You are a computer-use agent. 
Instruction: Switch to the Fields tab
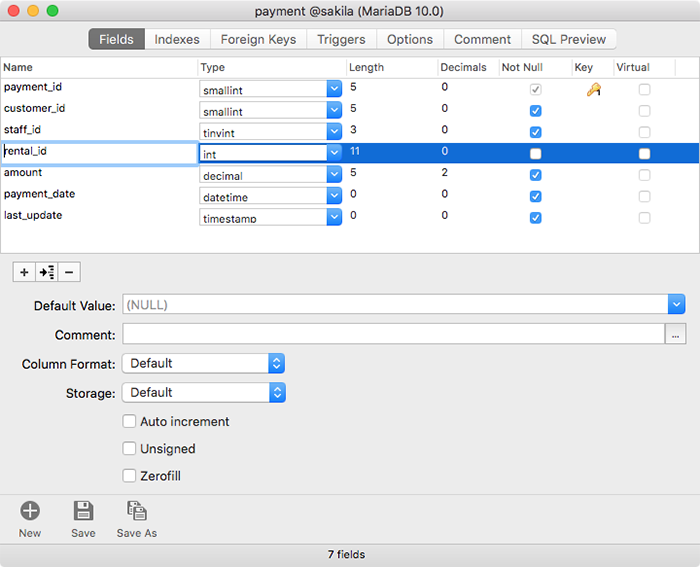coord(116,39)
